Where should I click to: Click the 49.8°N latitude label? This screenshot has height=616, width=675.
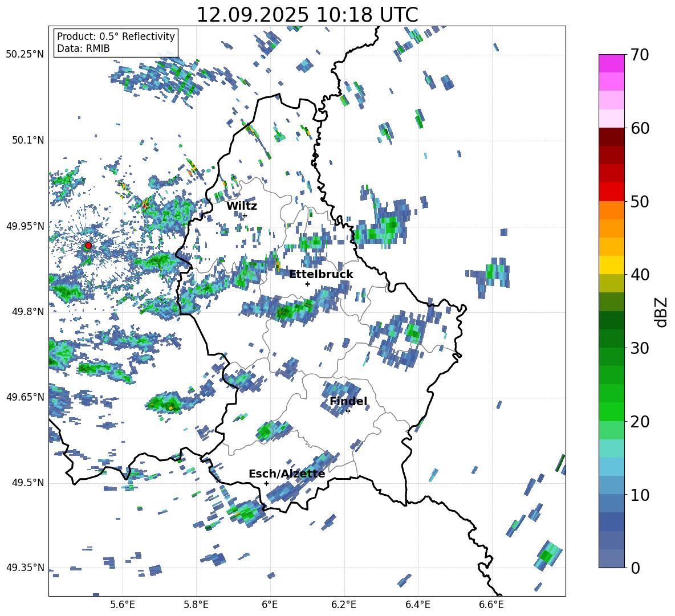click(x=27, y=312)
